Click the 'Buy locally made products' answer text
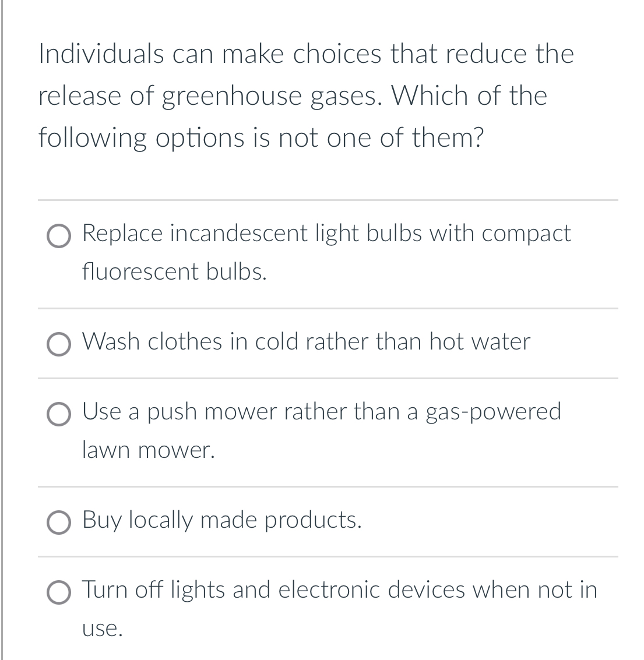This screenshot has height=660, width=644. click(221, 520)
